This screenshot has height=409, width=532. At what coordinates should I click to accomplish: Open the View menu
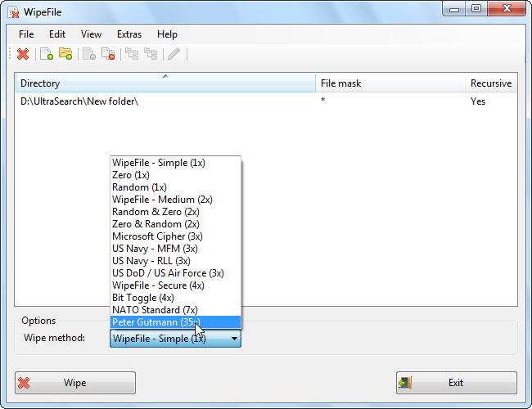[91, 34]
